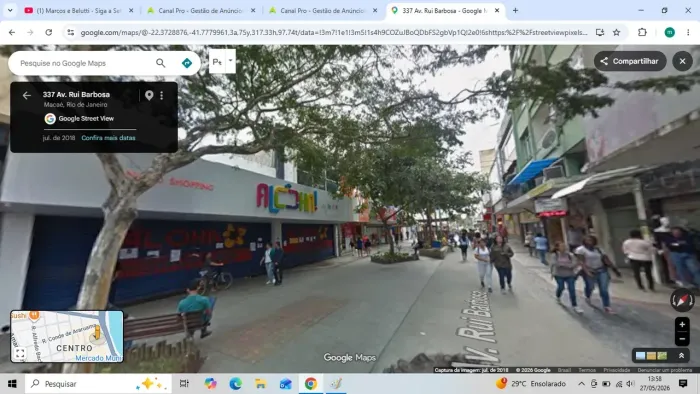Click the volume speaker icon in the tray
The width and height of the screenshot is (700, 394).
630,383
